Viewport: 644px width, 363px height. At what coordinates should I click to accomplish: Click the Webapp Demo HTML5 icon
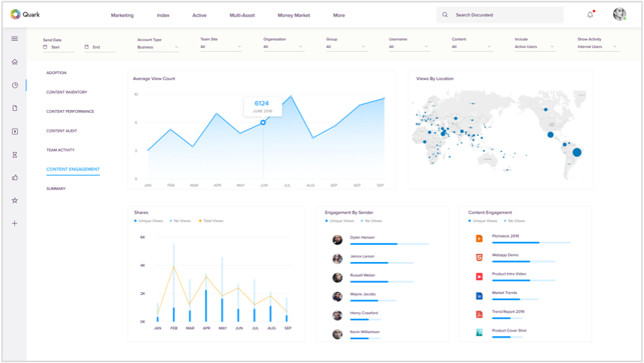(x=479, y=257)
